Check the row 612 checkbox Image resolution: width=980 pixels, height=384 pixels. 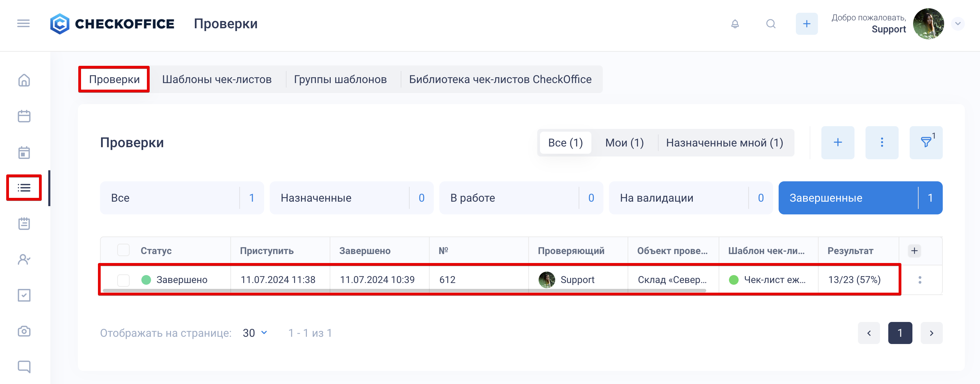[x=123, y=280]
